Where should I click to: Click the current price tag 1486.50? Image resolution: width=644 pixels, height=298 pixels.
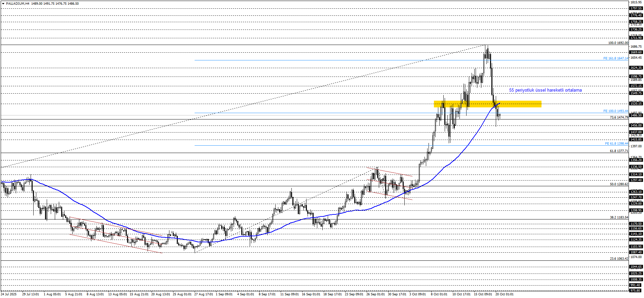pyautogui.click(x=636, y=115)
